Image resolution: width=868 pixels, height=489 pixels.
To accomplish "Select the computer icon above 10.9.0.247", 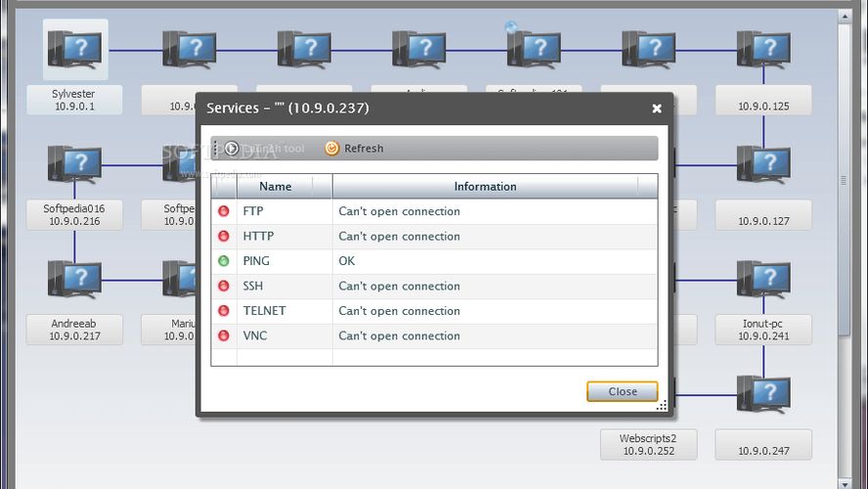I will click(x=763, y=394).
